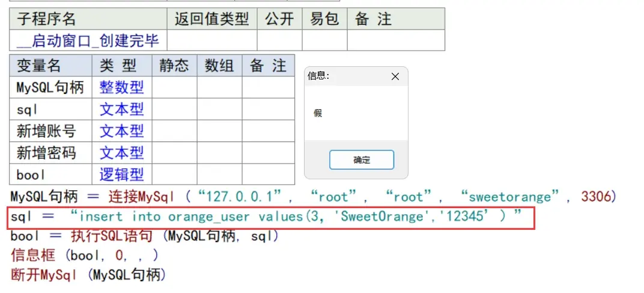Click the "127.0.0.1" host argument
The width and height of the screenshot is (644, 293).
tap(241, 197)
